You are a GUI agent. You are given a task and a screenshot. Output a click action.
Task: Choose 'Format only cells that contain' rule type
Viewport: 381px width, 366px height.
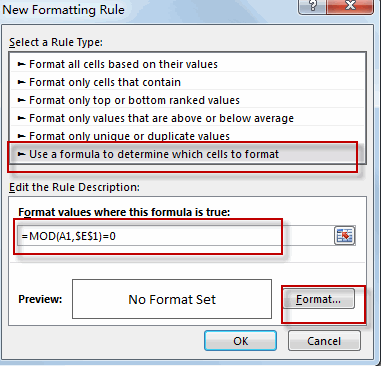coord(187,82)
